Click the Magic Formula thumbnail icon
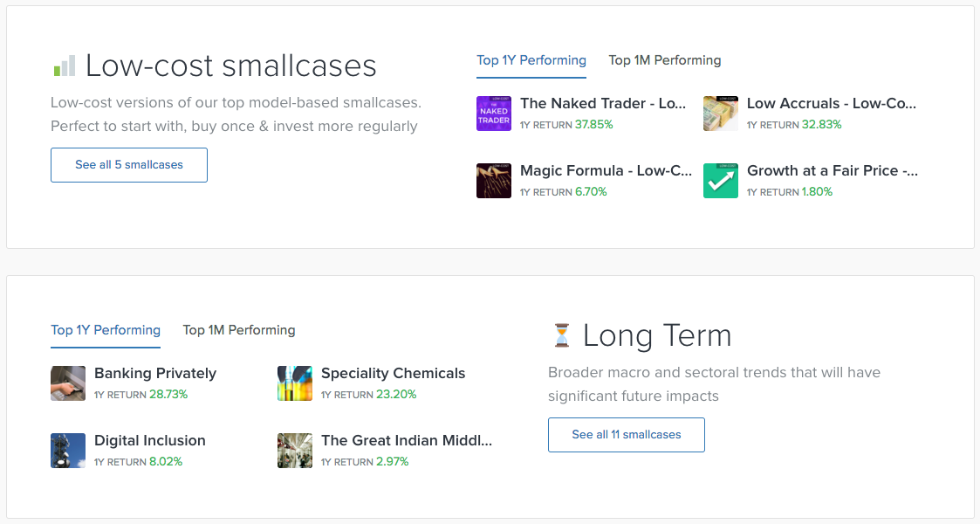980x524 pixels. pos(493,181)
